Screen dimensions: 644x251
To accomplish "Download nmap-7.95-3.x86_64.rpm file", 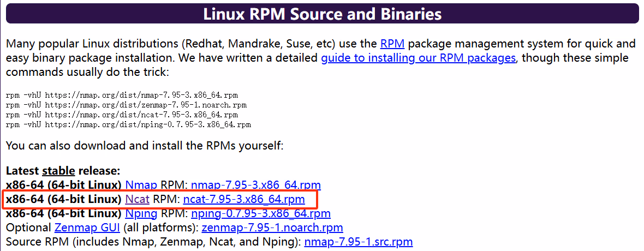I will tap(256, 186).
